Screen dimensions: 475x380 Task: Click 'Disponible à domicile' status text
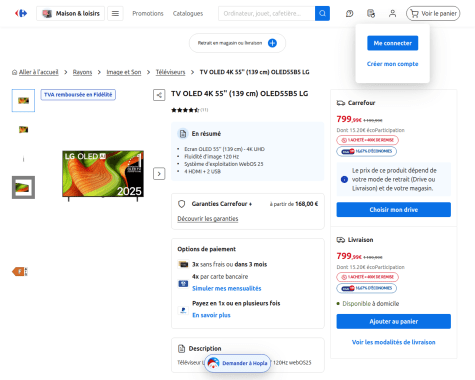(371, 303)
